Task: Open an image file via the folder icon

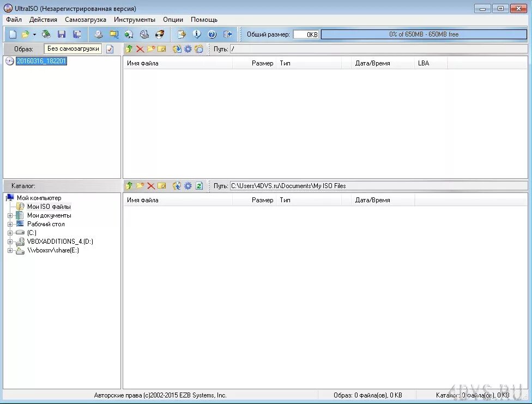Action: click(25, 34)
